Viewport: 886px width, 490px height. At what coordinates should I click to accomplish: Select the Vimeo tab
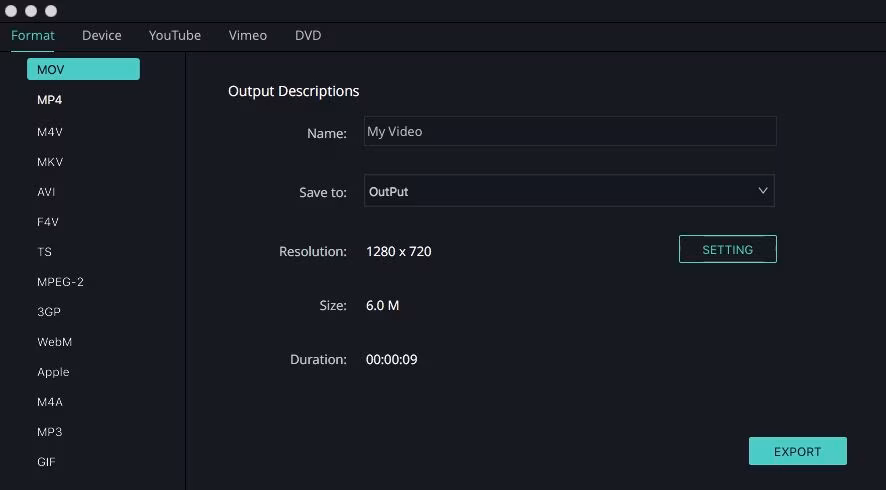[247, 35]
